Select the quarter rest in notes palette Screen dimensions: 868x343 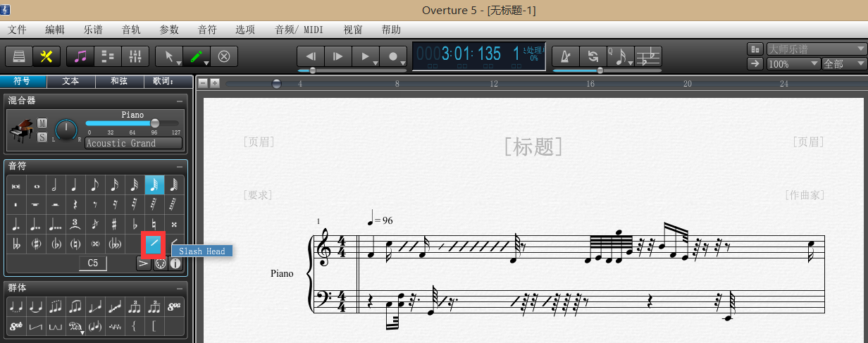[75, 205]
